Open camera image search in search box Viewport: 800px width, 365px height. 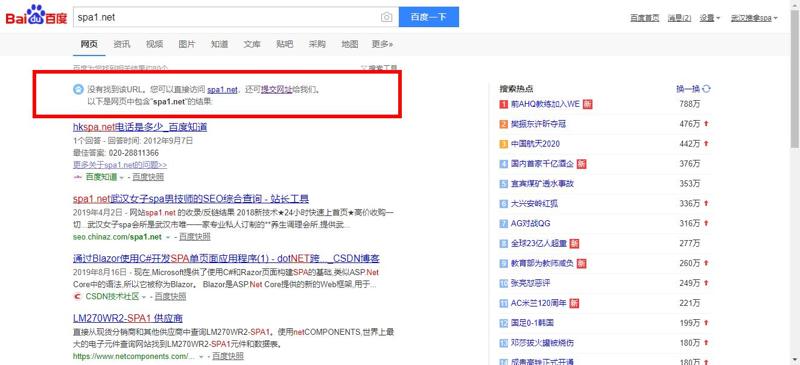pos(386,17)
